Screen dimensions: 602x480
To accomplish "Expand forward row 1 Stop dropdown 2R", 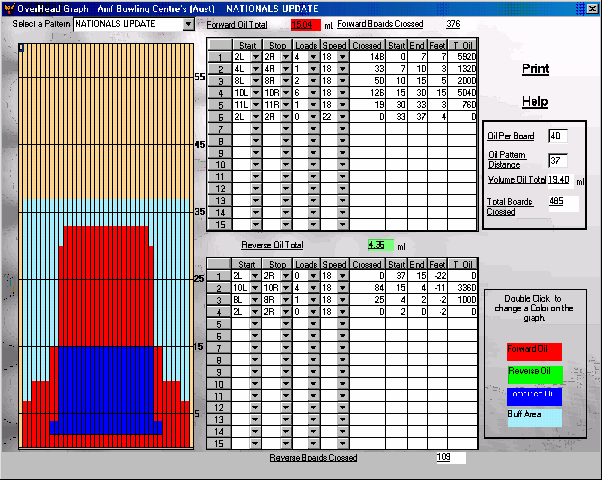I will [x=286, y=57].
